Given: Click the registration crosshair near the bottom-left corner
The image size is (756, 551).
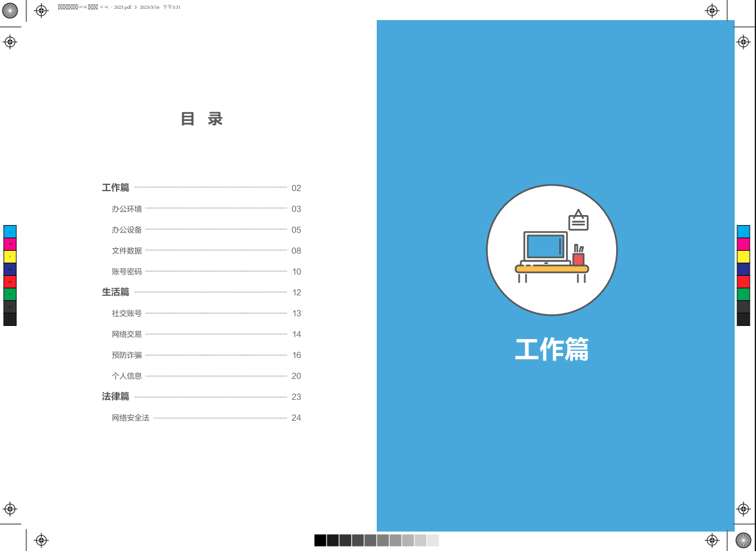Looking at the screenshot, I should pos(10,510).
